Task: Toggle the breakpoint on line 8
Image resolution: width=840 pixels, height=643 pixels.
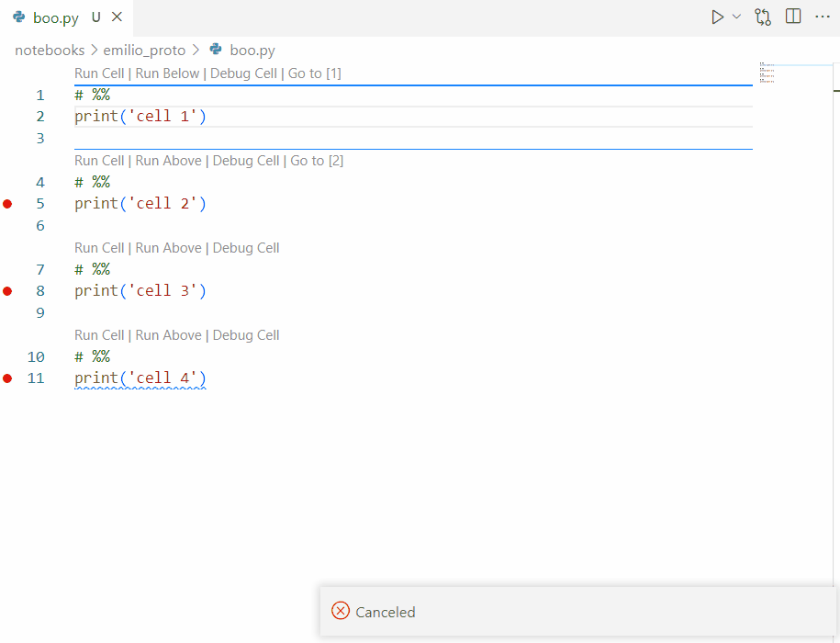Action: coord(7,290)
